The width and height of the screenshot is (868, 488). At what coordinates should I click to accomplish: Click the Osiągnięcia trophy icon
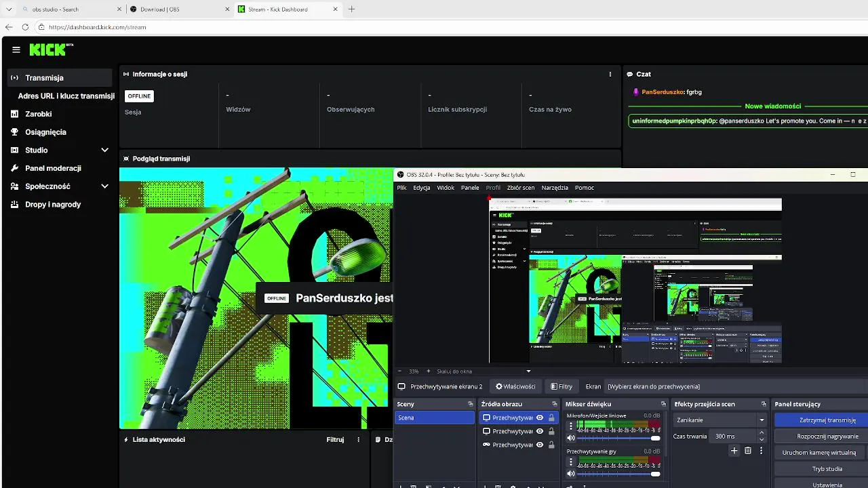(15, 132)
